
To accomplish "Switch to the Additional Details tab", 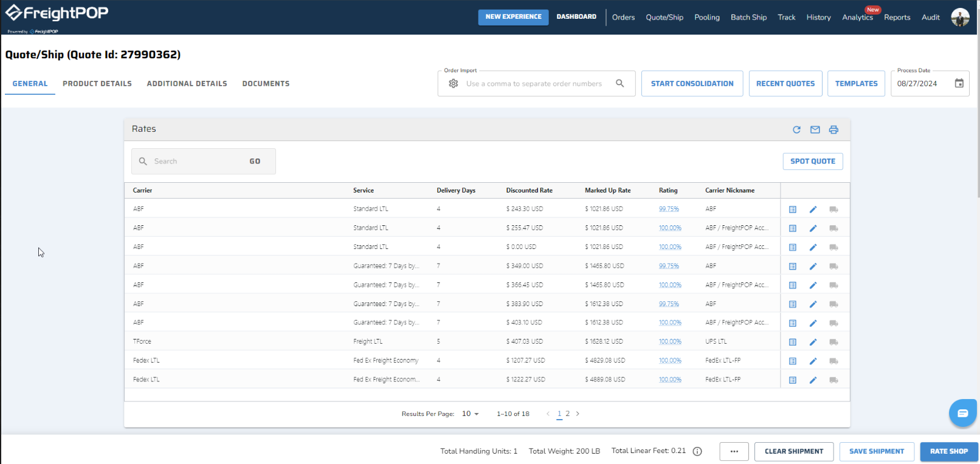I will 187,84.
